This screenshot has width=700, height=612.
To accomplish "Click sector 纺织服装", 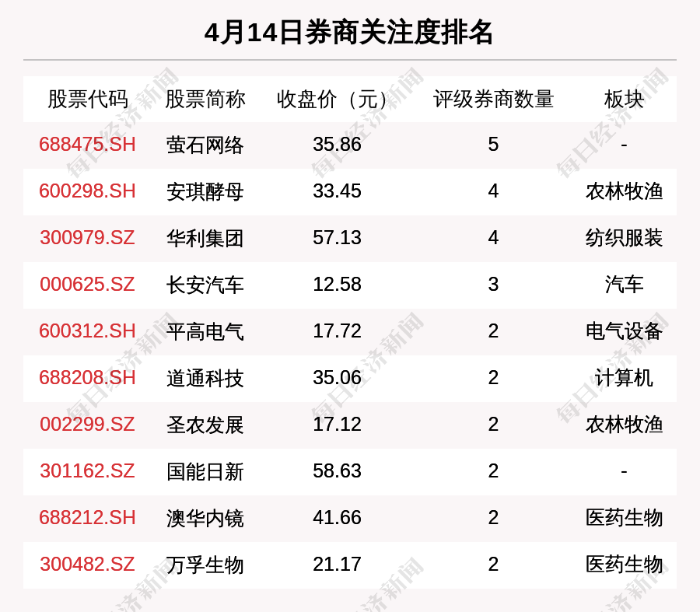I will [624, 238].
